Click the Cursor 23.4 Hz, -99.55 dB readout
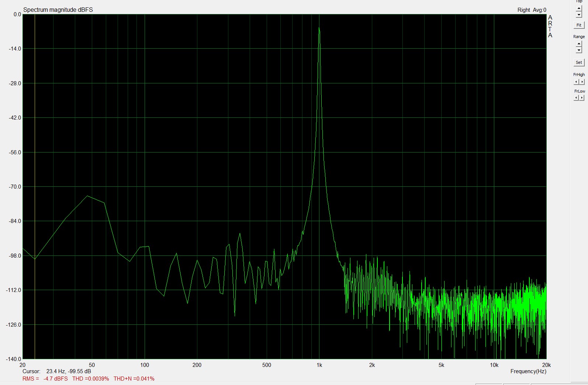Image resolution: width=588 pixels, height=385 pixels. [57, 371]
